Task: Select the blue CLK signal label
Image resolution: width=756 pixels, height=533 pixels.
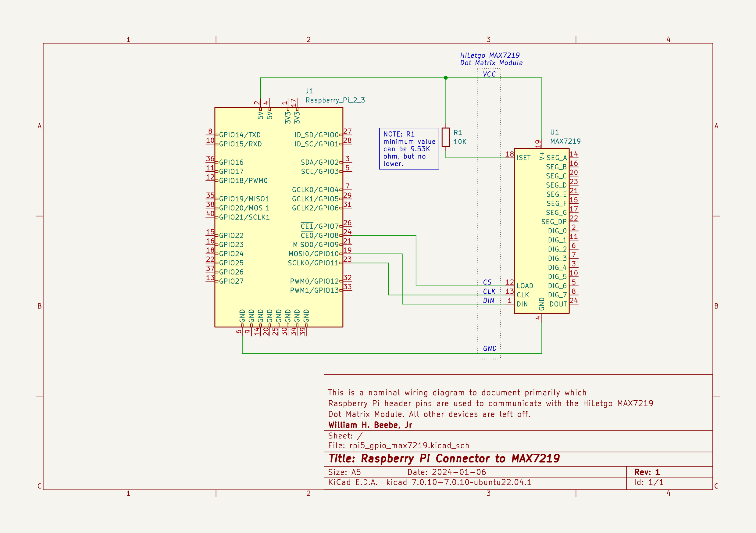Action: (x=489, y=292)
